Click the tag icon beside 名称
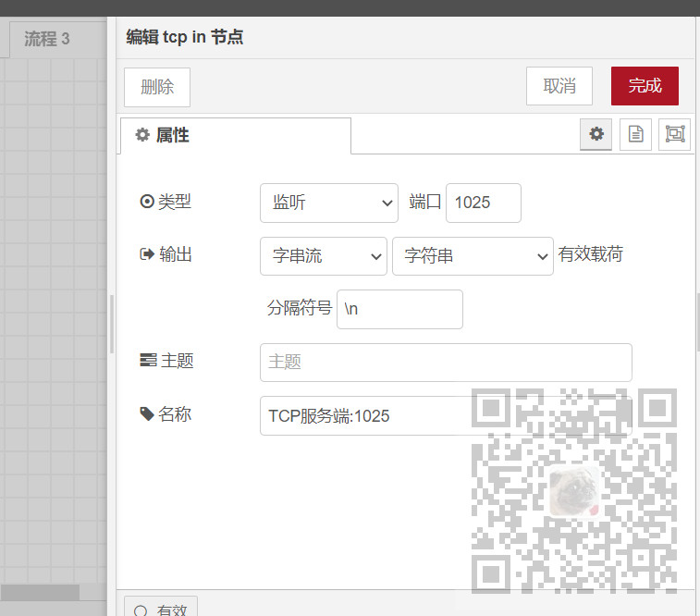Viewport: 700px width, 616px height. [x=146, y=413]
